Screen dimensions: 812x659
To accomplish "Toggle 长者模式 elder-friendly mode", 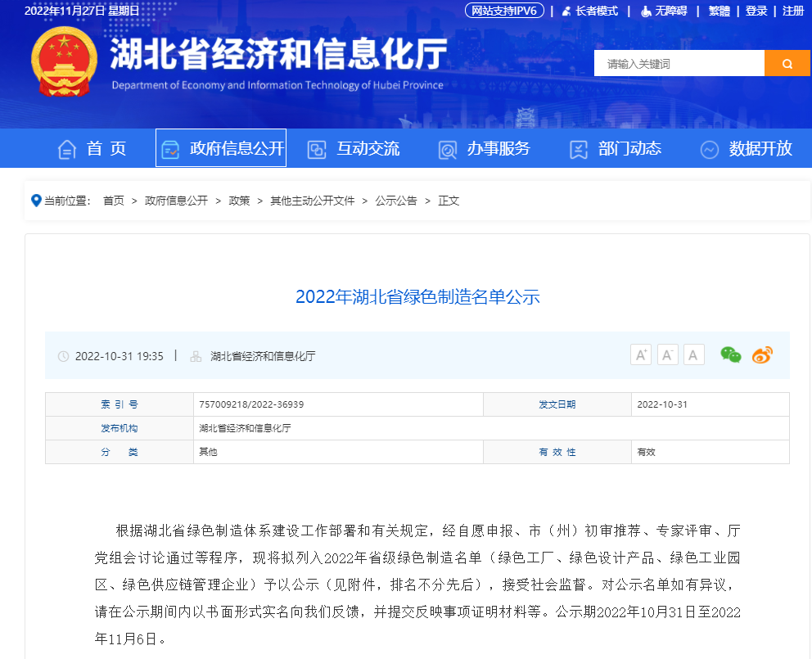I will point(589,11).
